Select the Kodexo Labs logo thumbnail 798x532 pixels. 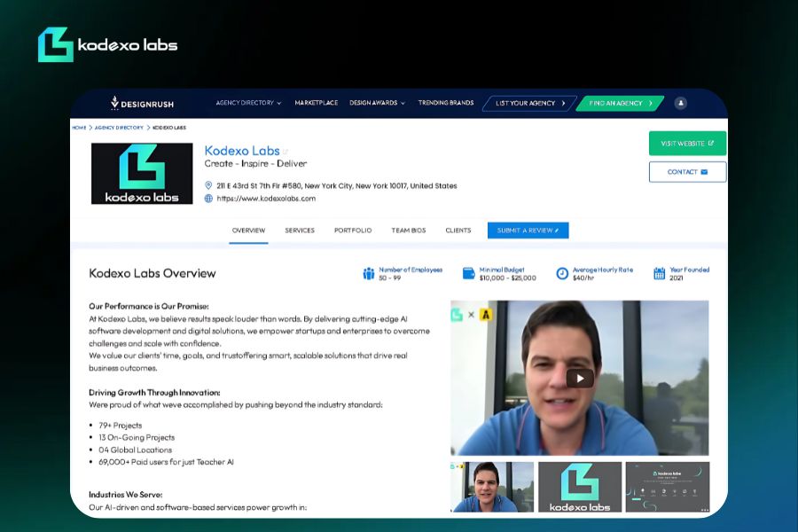[580, 487]
